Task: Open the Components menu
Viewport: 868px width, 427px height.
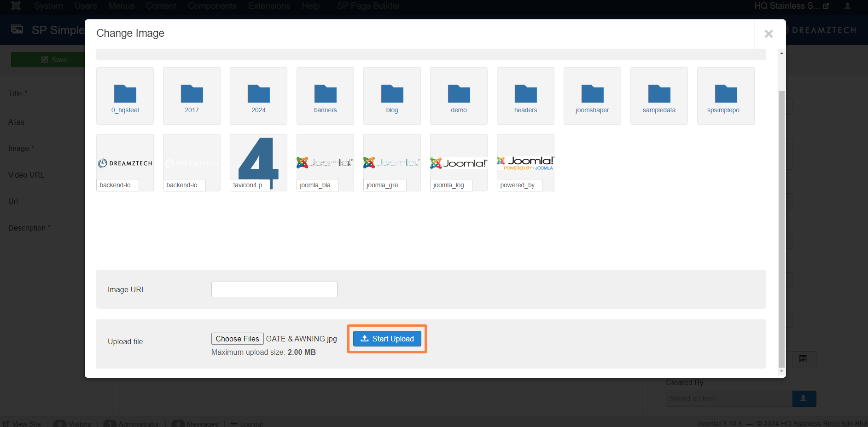Action: [212, 6]
